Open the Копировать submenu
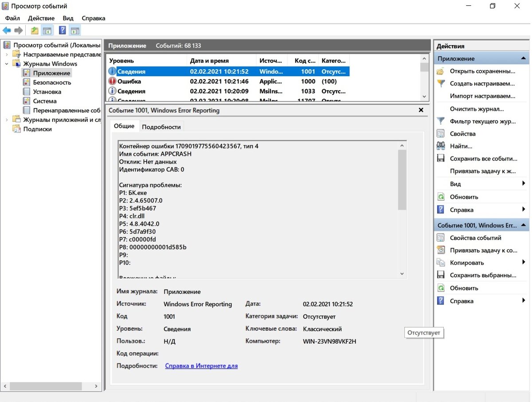The image size is (532, 402). coord(482,262)
